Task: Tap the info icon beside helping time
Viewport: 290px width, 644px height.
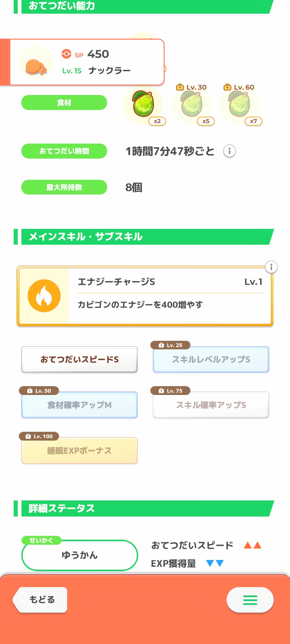Action: tap(230, 151)
